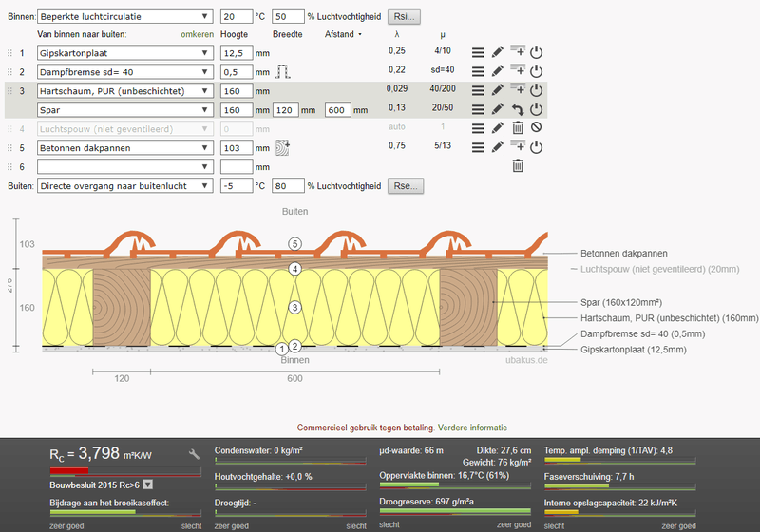Open Rc settings with the wrench icon
Screen dimensions: 760x532
click(x=194, y=454)
